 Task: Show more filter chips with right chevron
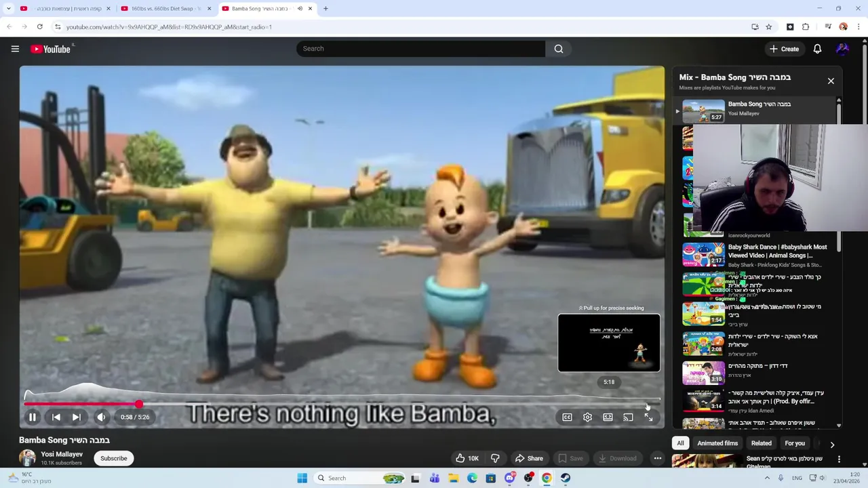832,445
